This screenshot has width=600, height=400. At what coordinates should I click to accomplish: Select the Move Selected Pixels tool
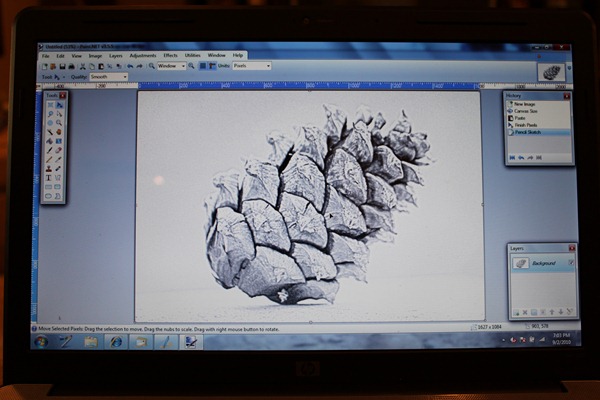[x=59, y=105]
